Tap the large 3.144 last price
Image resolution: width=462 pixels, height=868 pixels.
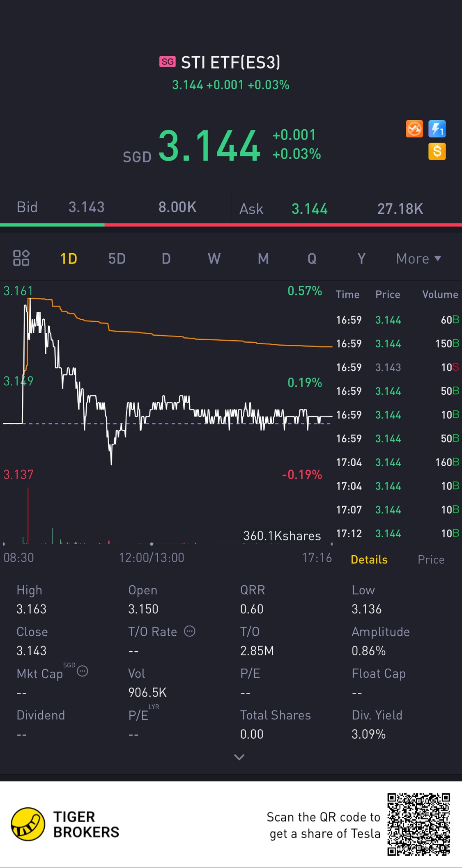click(209, 146)
